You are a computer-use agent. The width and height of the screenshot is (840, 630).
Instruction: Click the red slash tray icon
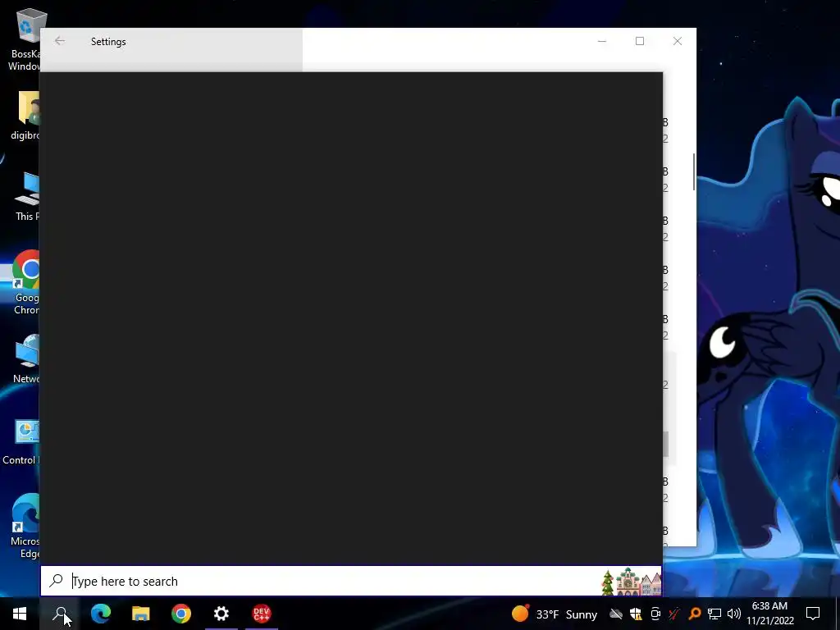[674, 614]
